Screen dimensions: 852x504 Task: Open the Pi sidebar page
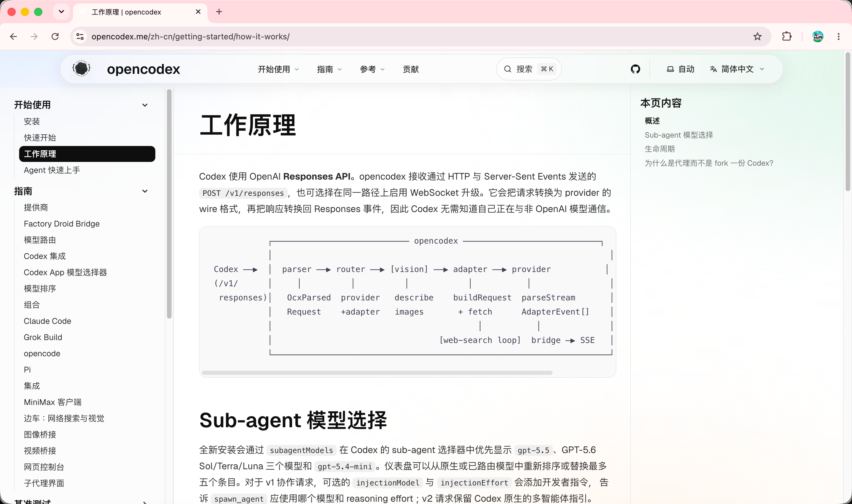[27, 370]
